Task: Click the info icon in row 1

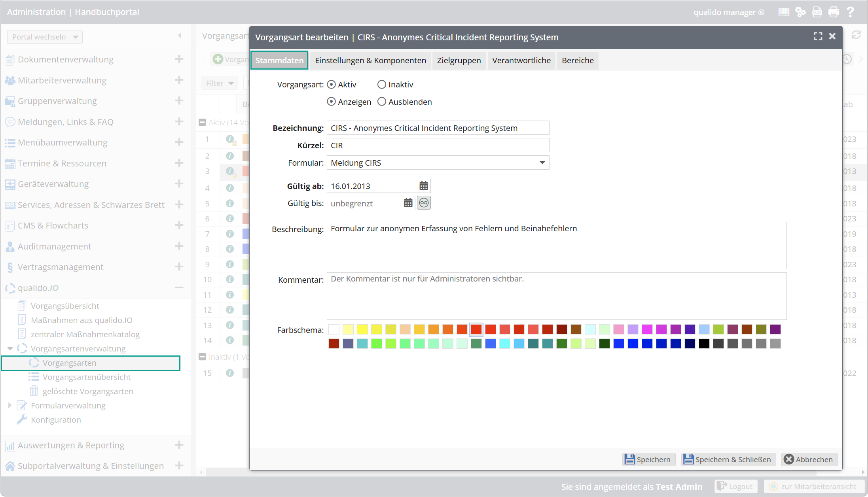Action: coord(230,139)
